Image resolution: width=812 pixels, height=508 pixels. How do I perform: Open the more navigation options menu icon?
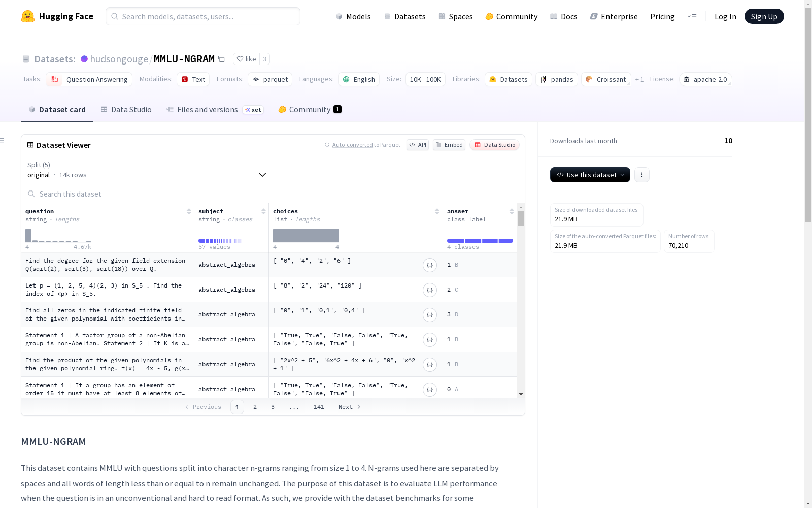tap(692, 16)
